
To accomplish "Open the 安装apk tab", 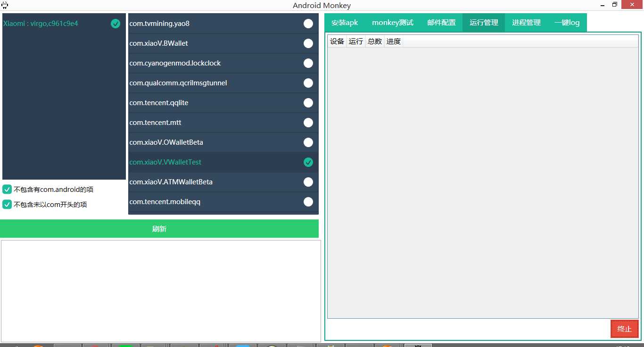I will pos(345,23).
